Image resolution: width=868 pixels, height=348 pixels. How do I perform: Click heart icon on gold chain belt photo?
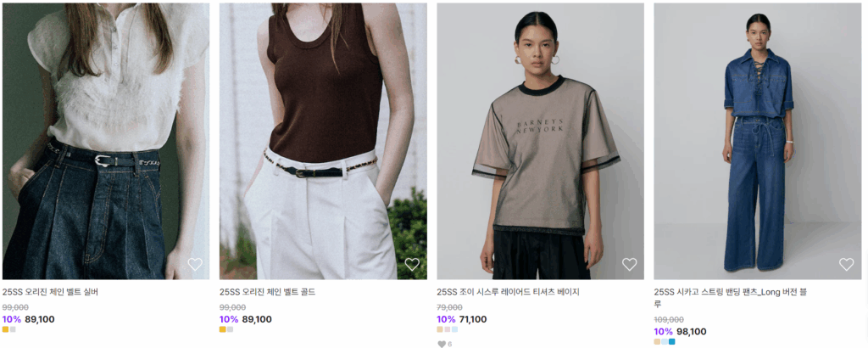pos(412,264)
